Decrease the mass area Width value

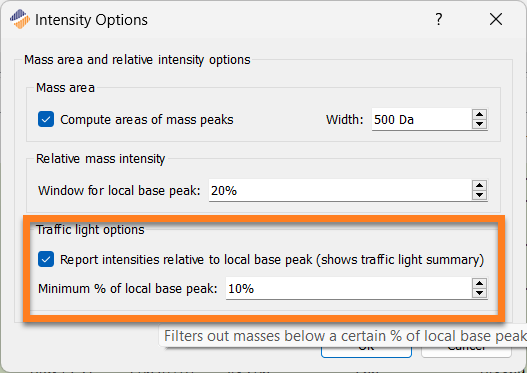479,124
